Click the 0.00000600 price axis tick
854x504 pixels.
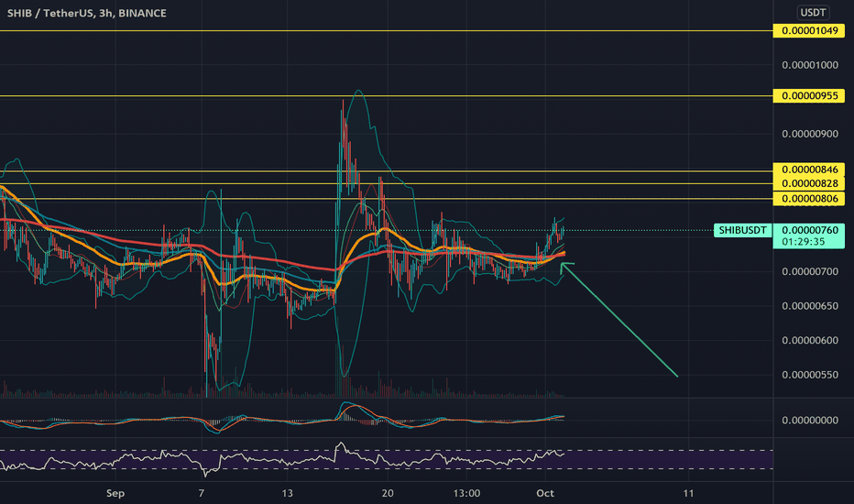(810, 340)
